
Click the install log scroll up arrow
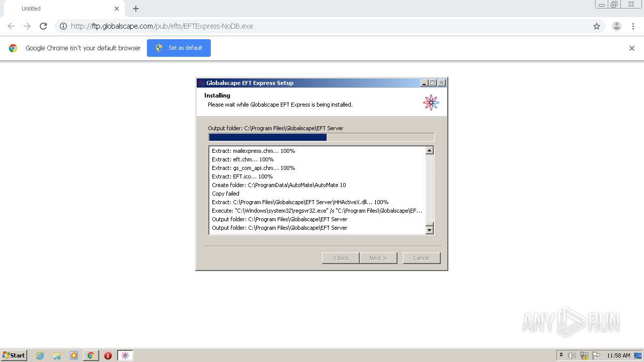(x=430, y=150)
